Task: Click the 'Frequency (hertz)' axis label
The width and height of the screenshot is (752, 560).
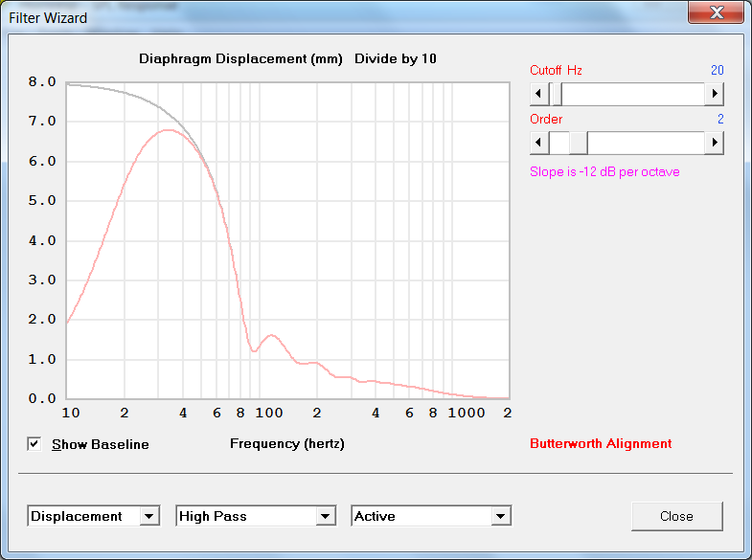Action: pyautogui.click(x=287, y=443)
